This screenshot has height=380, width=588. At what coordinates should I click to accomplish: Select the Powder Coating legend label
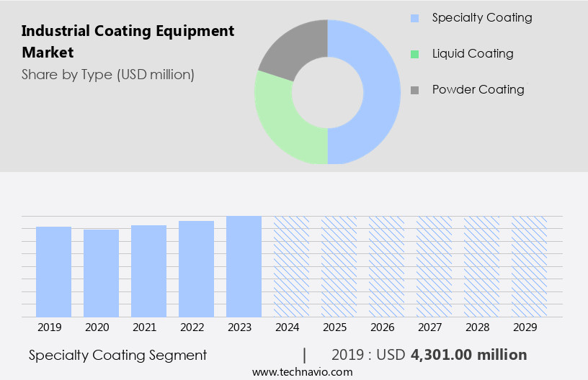point(478,90)
